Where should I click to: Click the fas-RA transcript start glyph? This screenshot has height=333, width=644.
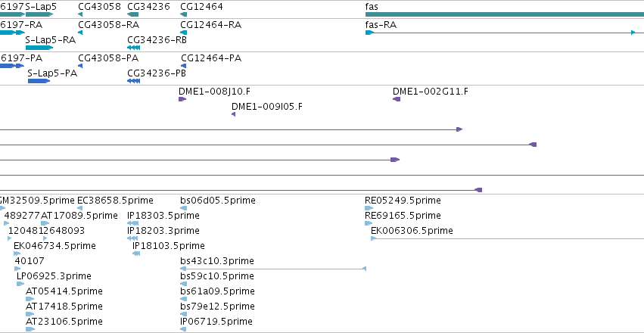click(x=369, y=33)
